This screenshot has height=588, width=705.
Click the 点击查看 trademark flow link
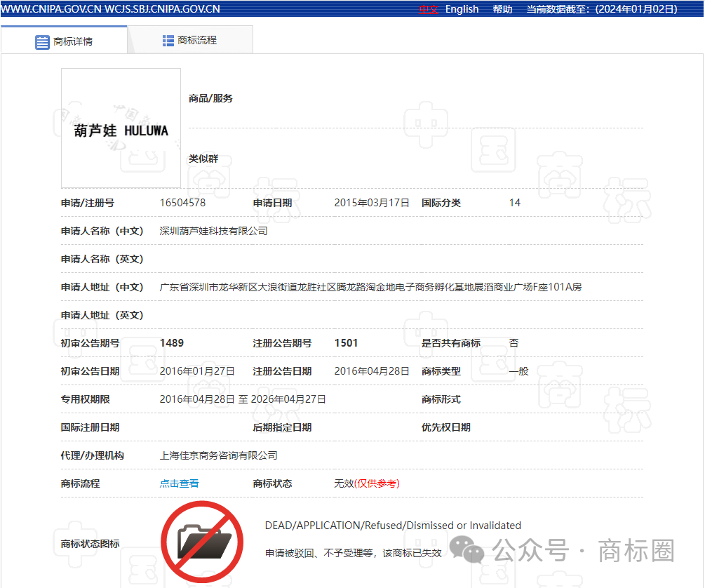tap(179, 483)
